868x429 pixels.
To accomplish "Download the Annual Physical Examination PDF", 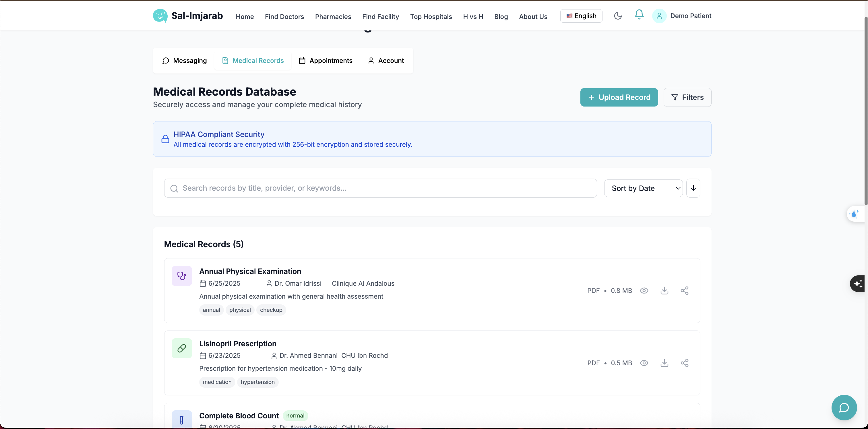I will [x=664, y=291].
